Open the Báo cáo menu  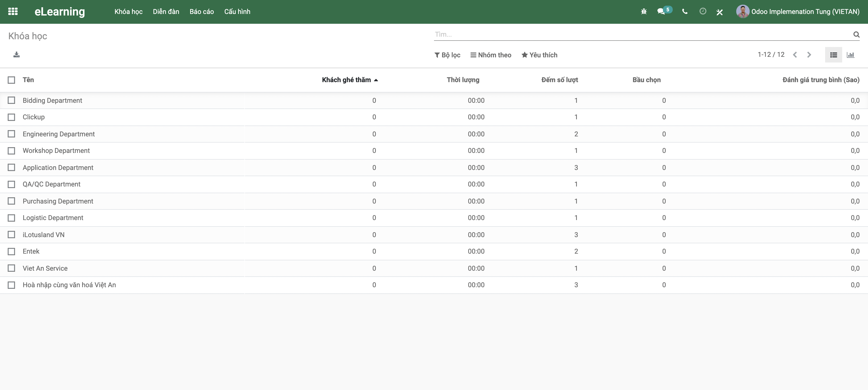click(202, 11)
